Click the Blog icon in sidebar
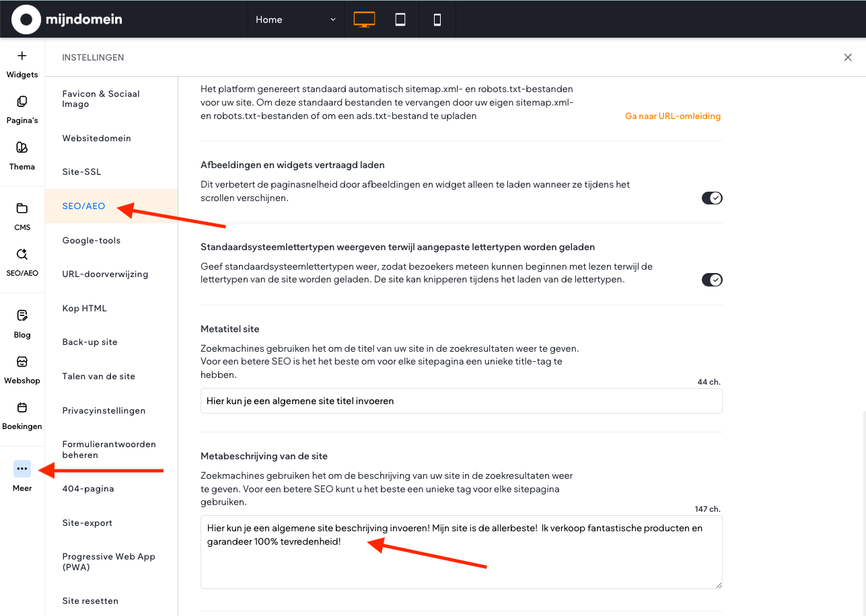Image resolution: width=866 pixels, height=616 pixels. pos(22,316)
